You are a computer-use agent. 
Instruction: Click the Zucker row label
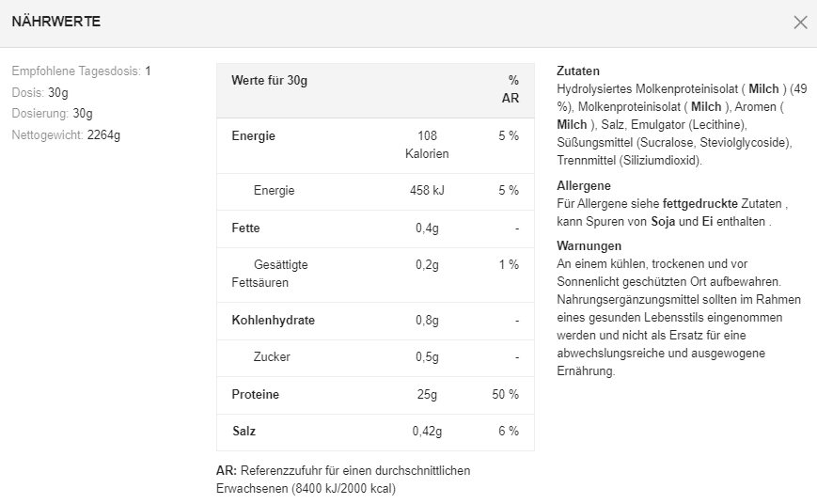(272, 357)
